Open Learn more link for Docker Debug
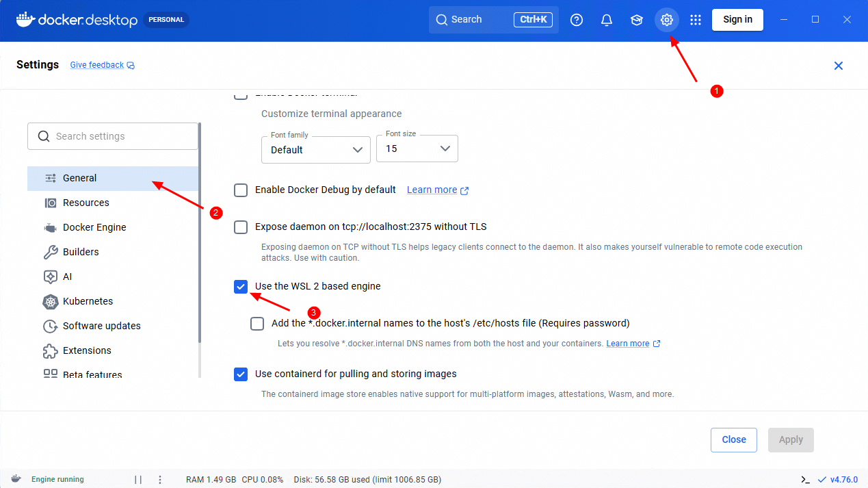Image resolution: width=868 pixels, height=488 pixels. pos(432,190)
